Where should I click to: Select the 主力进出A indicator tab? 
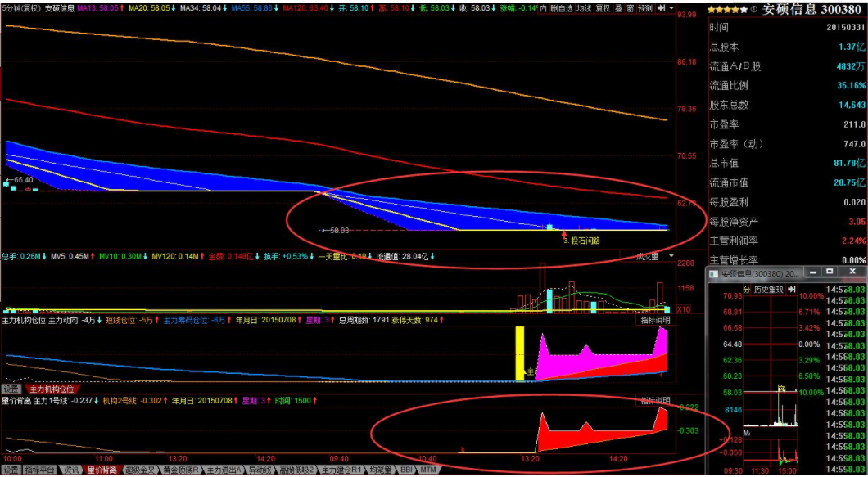click(223, 470)
